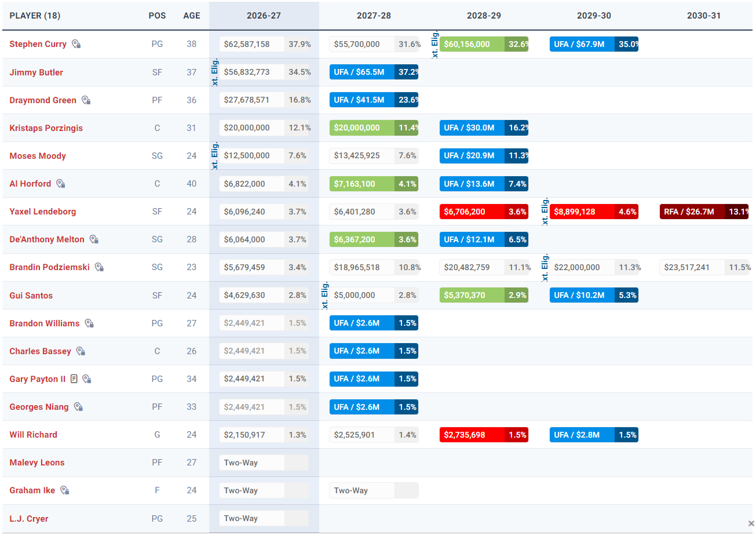Open the Yaxel Lendeborg player link
The height and width of the screenshot is (535, 756).
[x=43, y=212]
